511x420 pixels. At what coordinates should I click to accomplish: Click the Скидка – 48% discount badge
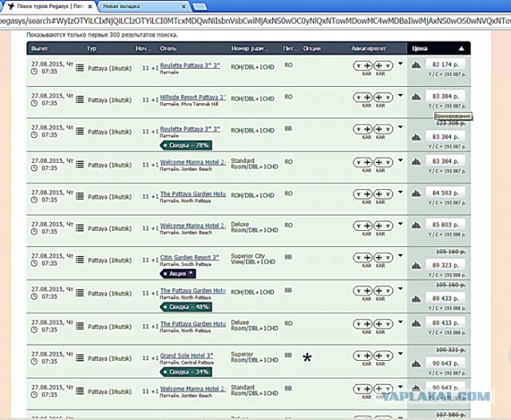(x=186, y=307)
